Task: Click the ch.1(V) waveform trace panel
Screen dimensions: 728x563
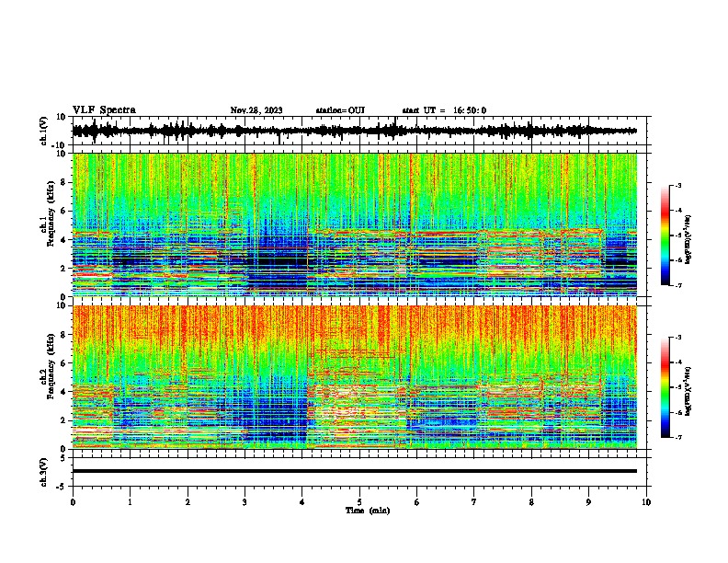Action: (361, 131)
